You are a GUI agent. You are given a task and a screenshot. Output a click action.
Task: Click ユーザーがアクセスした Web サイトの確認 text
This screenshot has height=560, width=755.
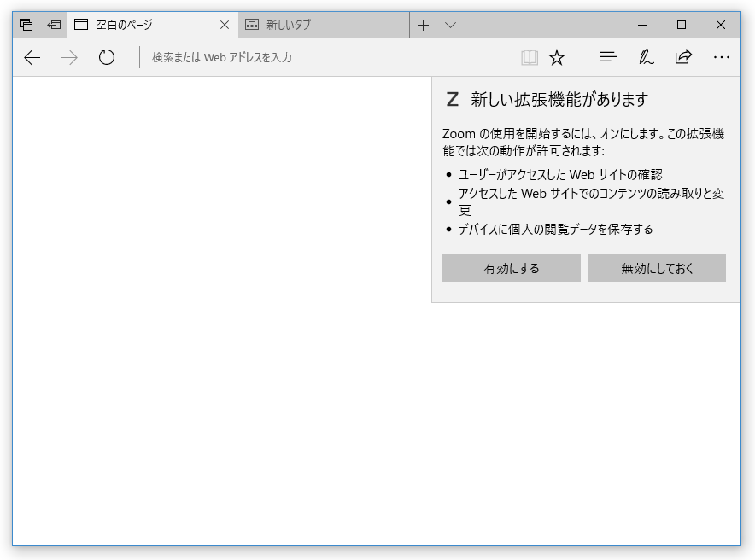(x=560, y=174)
